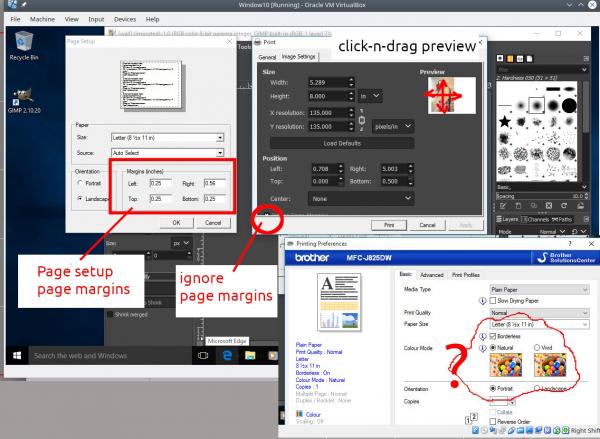
Task: Switch to the Print Profiles tab
Action: (x=466, y=275)
